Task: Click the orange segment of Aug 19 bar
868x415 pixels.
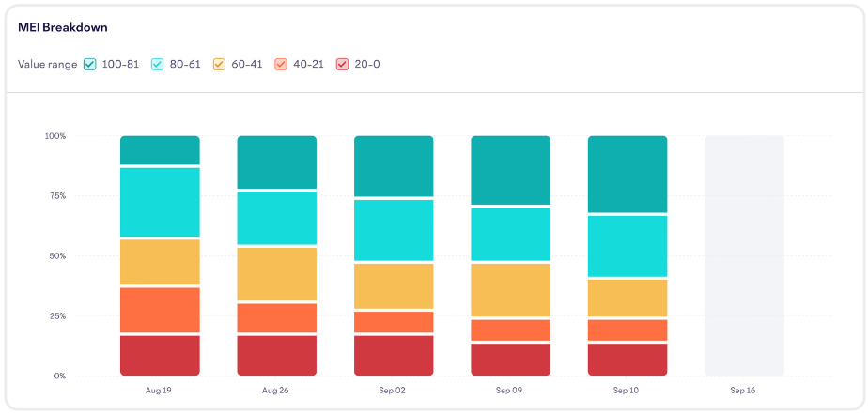Action: click(x=160, y=310)
